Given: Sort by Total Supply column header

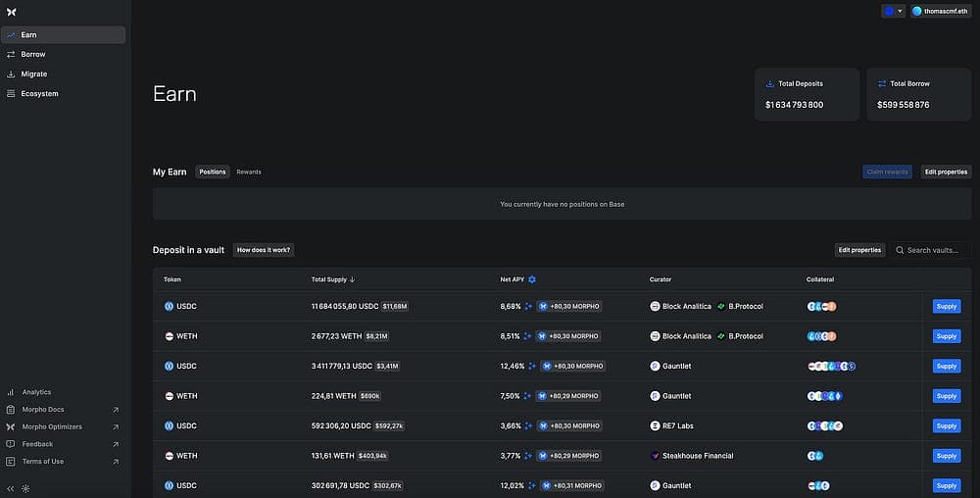Looking at the screenshot, I should (x=333, y=279).
